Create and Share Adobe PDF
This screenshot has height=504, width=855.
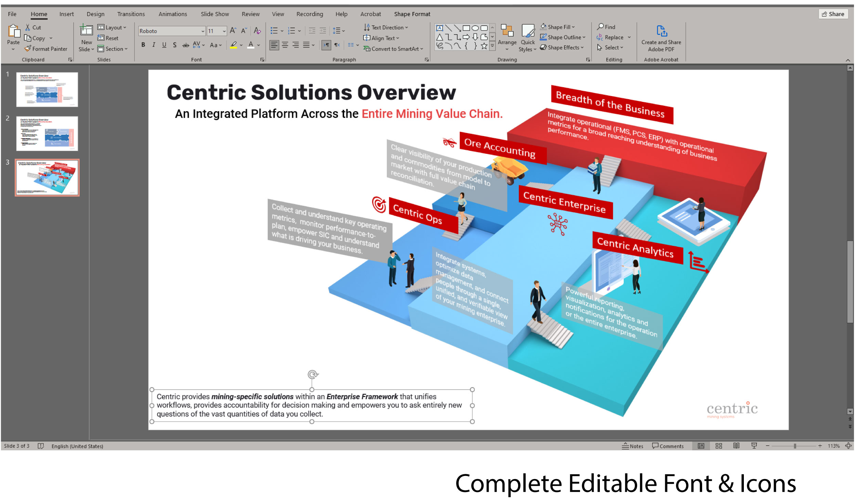coord(661,38)
